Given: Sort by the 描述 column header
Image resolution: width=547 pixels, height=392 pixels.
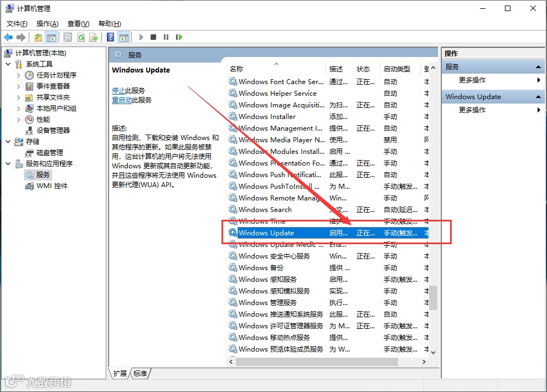Looking at the screenshot, I should coord(339,69).
